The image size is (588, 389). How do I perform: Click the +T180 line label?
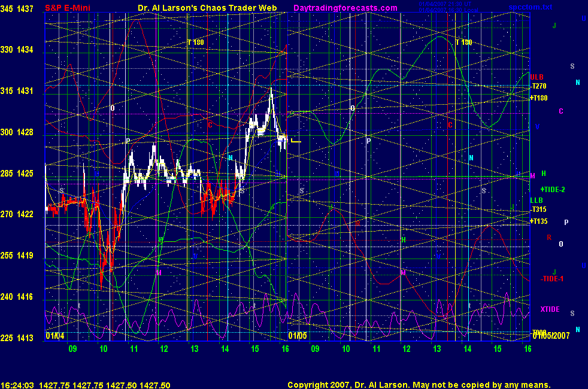[x=539, y=98]
